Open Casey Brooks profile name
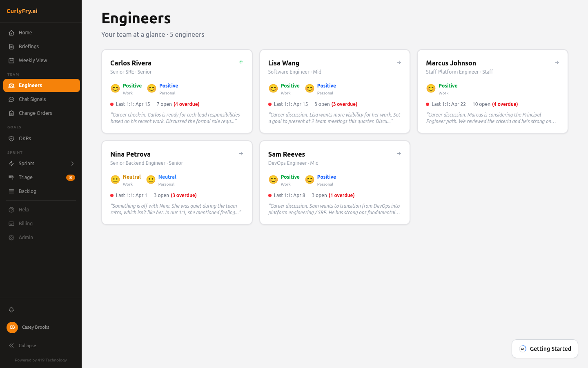The width and height of the screenshot is (588, 368). click(36, 327)
